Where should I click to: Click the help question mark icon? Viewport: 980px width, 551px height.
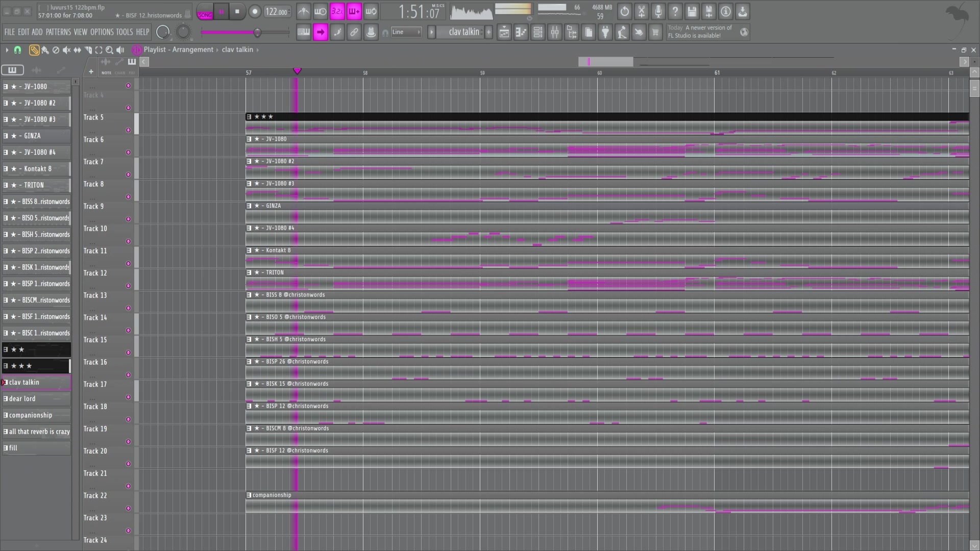(675, 11)
